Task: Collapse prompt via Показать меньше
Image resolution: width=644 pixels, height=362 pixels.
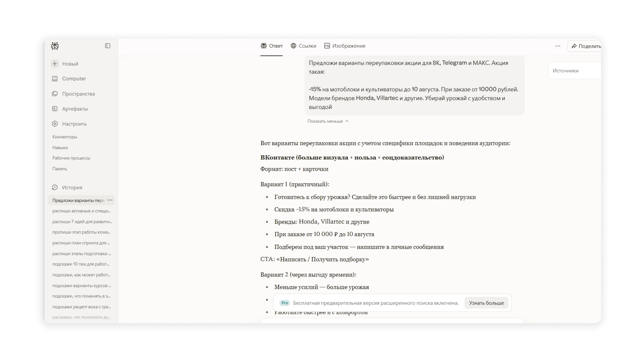Action: coord(328,121)
